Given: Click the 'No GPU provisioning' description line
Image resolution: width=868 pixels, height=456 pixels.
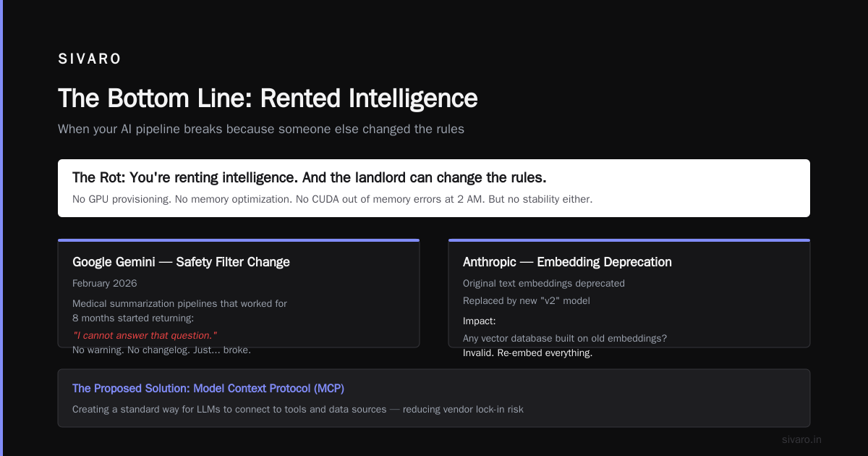Looking at the screenshot, I should point(332,198).
